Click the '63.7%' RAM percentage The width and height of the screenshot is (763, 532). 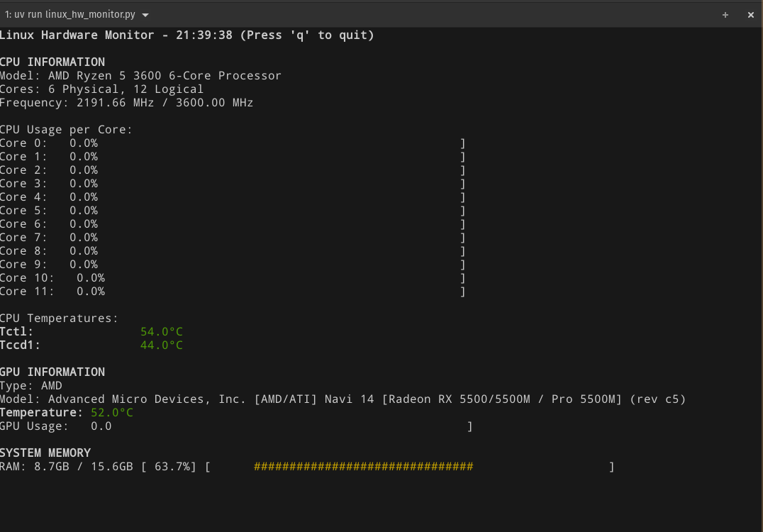pyautogui.click(x=172, y=467)
